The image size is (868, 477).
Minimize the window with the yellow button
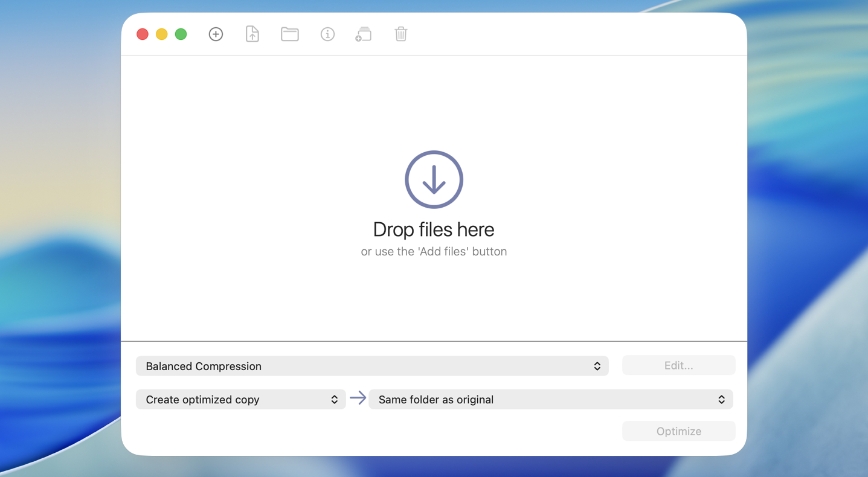pyautogui.click(x=161, y=34)
